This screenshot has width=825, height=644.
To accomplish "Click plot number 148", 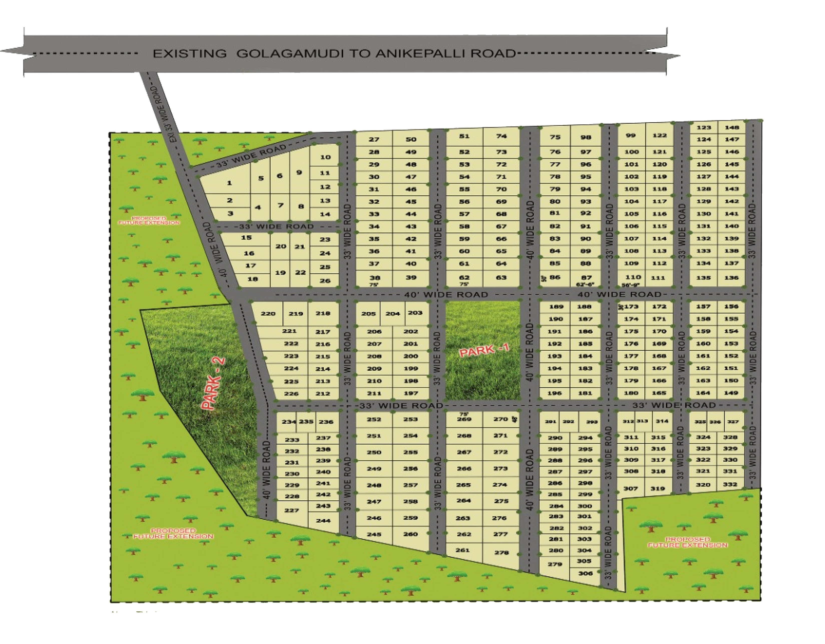I will [732, 127].
